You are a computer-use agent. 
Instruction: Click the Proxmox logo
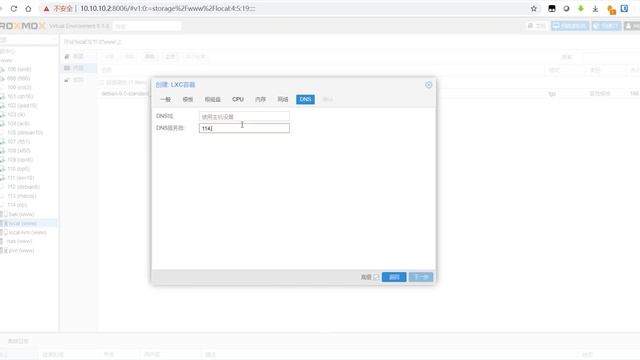tap(22, 26)
